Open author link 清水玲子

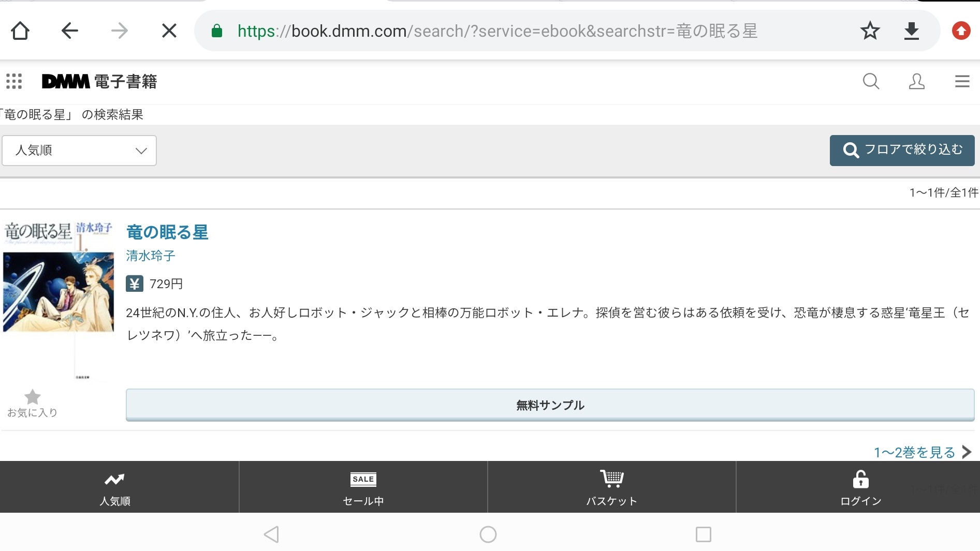tap(151, 256)
